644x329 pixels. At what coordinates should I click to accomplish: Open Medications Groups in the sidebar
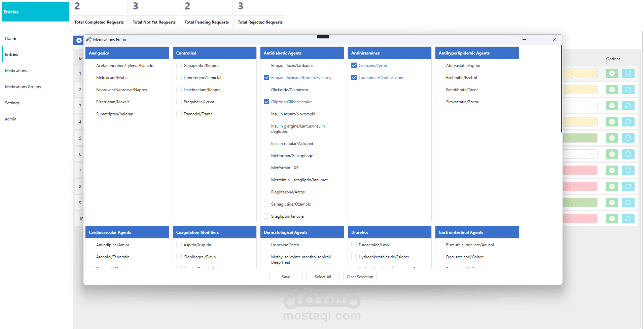[35, 87]
